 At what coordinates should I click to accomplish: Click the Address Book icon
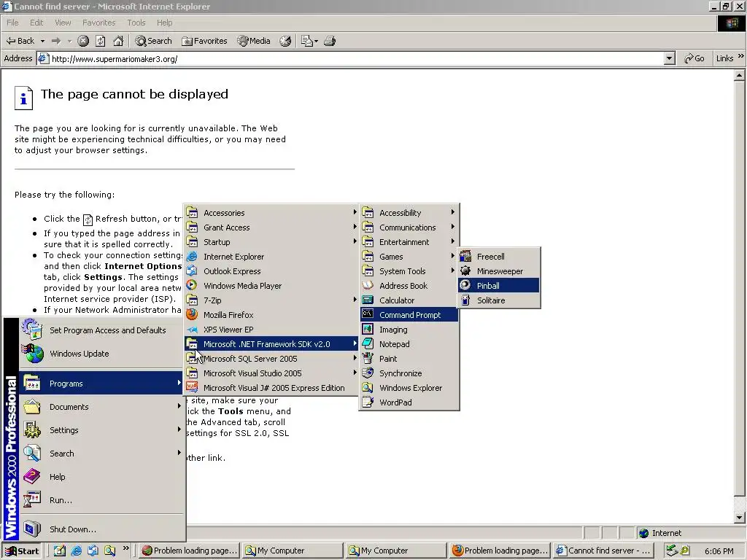(x=368, y=286)
